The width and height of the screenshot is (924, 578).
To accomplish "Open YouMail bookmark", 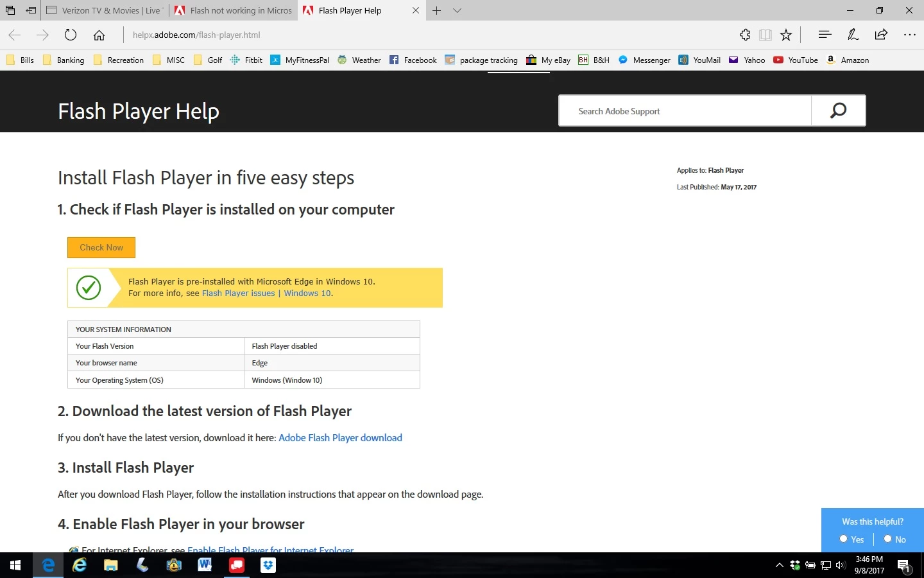I will 699,60.
